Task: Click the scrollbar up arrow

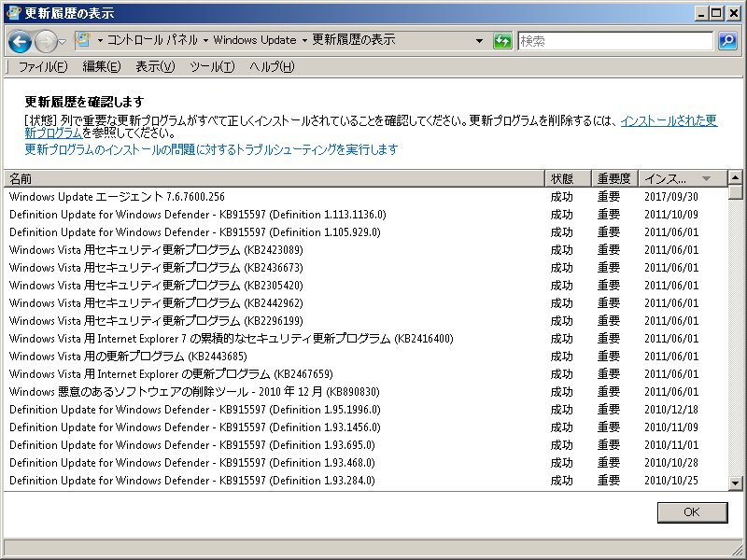Action: [x=735, y=177]
